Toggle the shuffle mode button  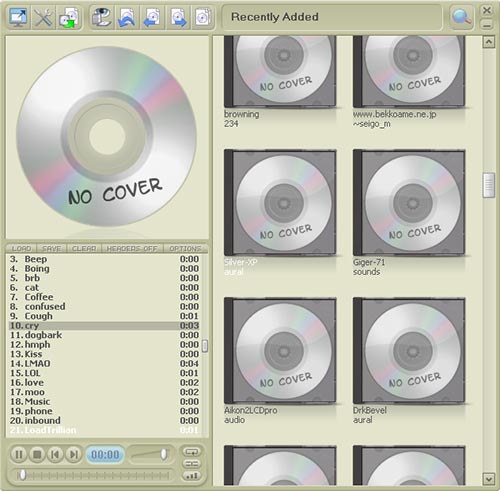pyautogui.click(x=192, y=464)
